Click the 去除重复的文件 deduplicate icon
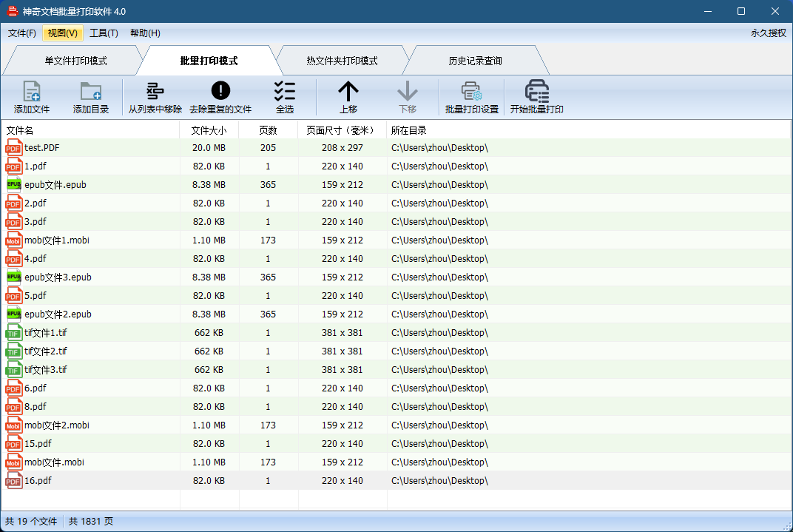The image size is (793, 532). pos(220,91)
